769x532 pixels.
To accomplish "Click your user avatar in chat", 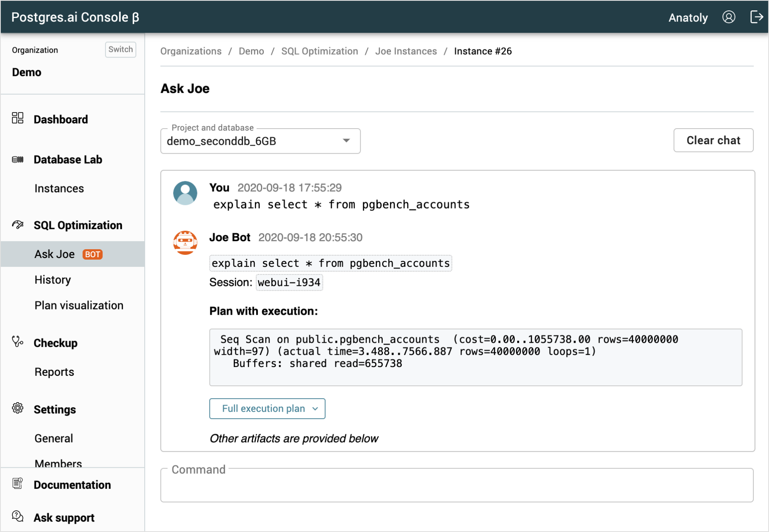I will (x=185, y=193).
